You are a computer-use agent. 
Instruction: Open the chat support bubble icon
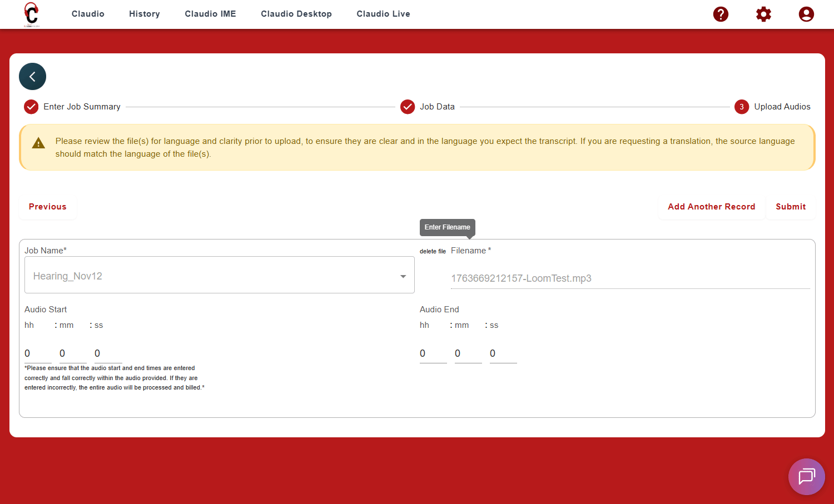pyautogui.click(x=806, y=476)
